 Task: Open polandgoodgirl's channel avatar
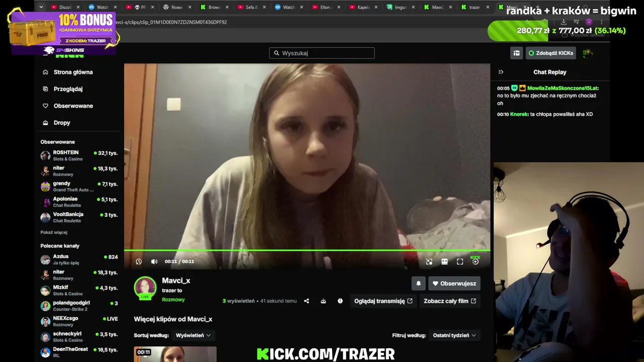[46, 306]
